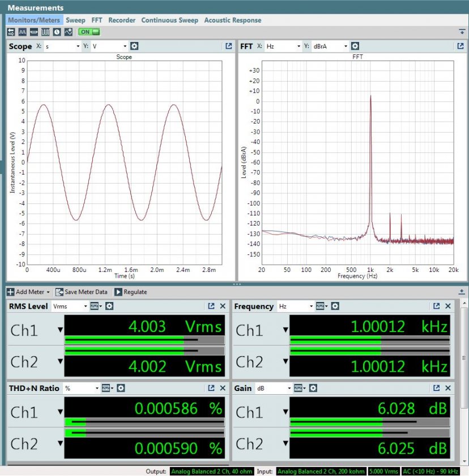Click RMS Level Ch1 green bar graph
Image resolution: width=469 pixels, height=476 pixels.
[144, 340]
